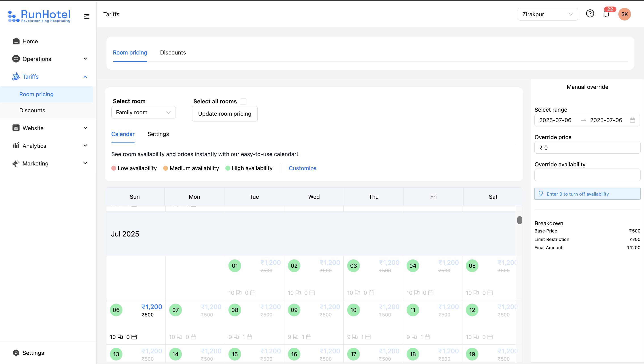The image size is (644, 364).
Task: Select date circle 01 in July calendar
Action: [x=235, y=266]
